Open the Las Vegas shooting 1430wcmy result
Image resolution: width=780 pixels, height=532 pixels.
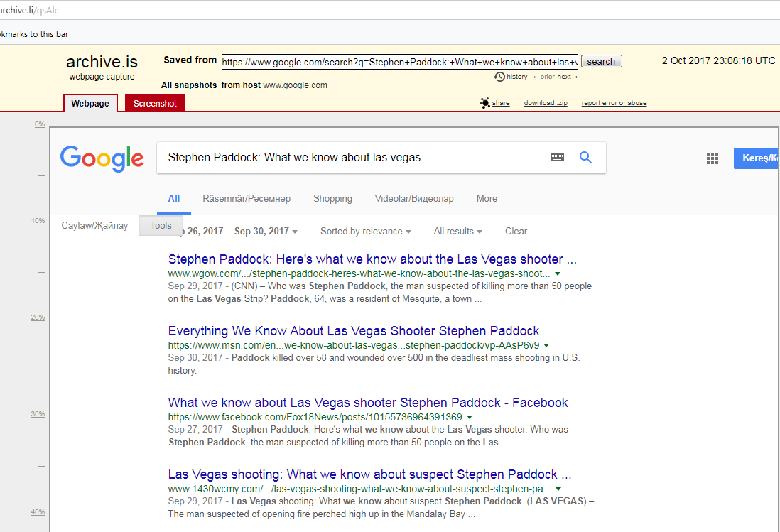369,474
